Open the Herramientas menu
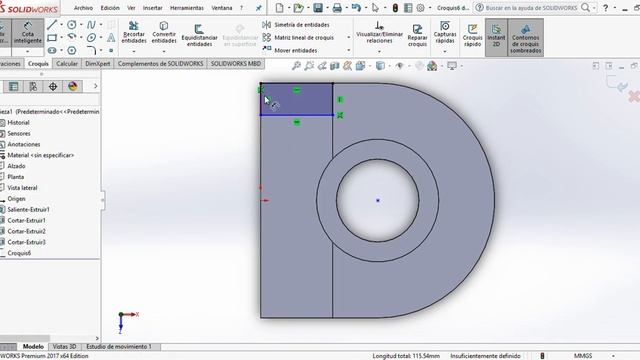Image resolution: width=640 pixels, height=360 pixels. tap(187, 8)
